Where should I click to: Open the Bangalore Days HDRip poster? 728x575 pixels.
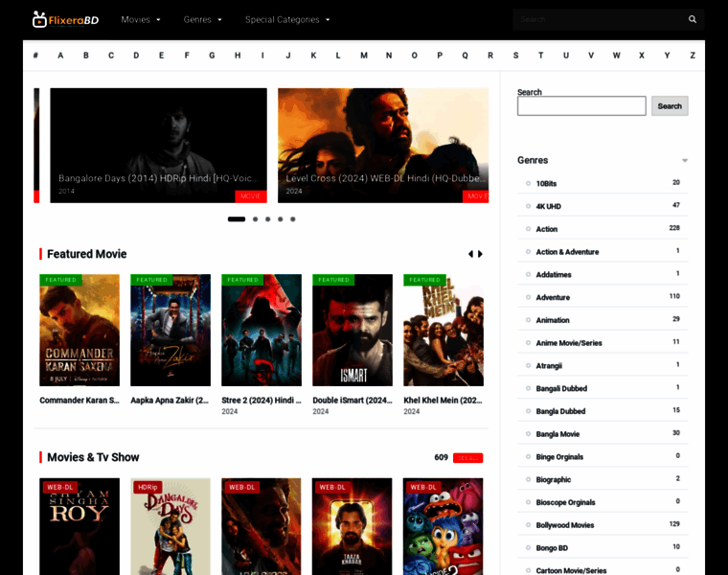[171, 526]
